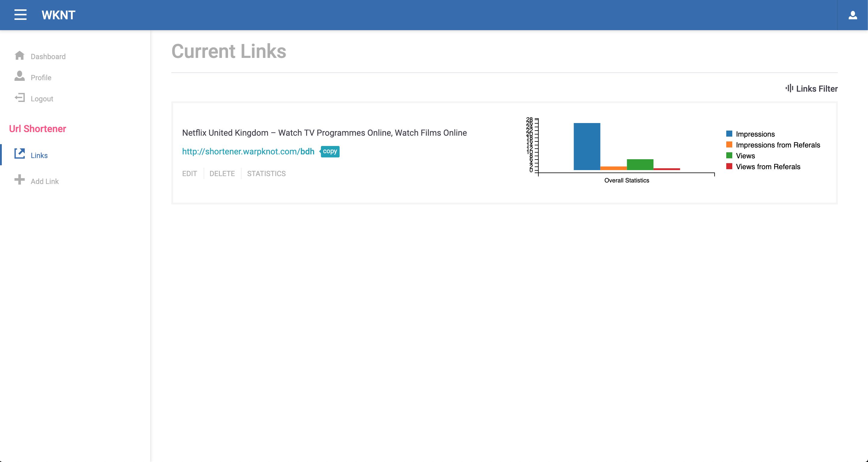Click the Dashboard home icon
The image size is (868, 462).
click(x=20, y=55)
